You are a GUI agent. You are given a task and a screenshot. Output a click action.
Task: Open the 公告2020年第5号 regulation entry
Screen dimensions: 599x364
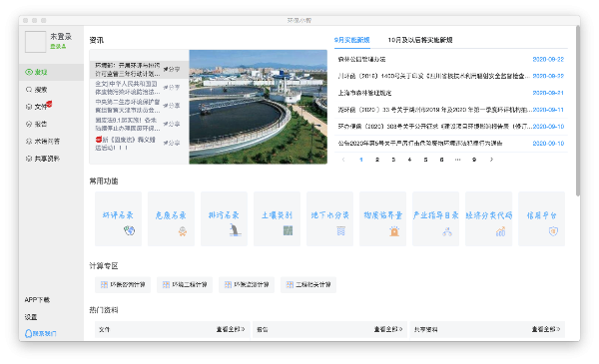pos(451,143)
